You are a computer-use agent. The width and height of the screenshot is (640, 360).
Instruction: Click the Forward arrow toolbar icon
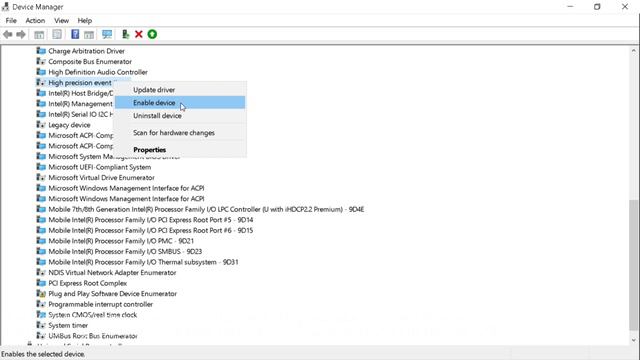point(21,35)
